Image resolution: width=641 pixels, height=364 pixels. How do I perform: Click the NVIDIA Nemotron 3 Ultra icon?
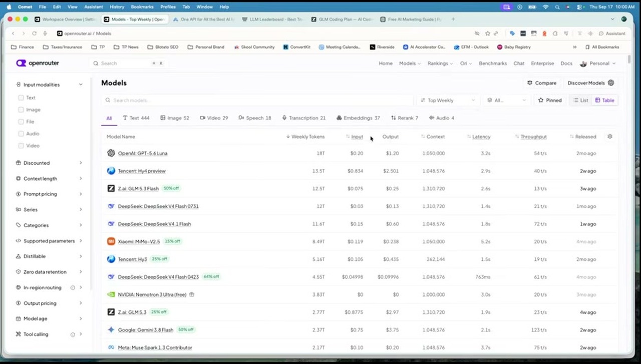coord(111,294)
